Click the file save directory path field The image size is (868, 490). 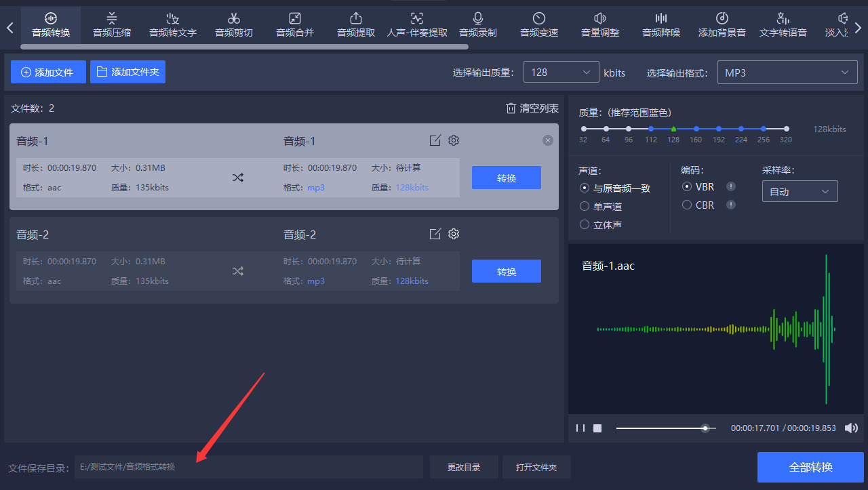249,467
